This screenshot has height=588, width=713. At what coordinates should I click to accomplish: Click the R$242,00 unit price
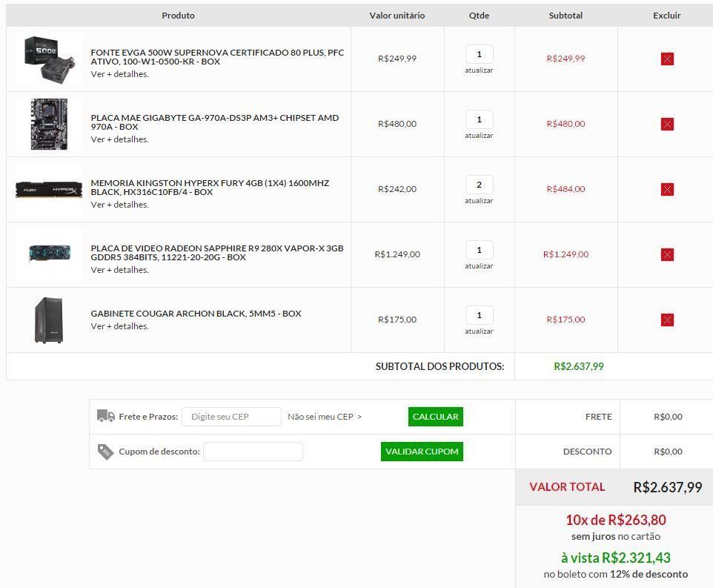point(397,189)
